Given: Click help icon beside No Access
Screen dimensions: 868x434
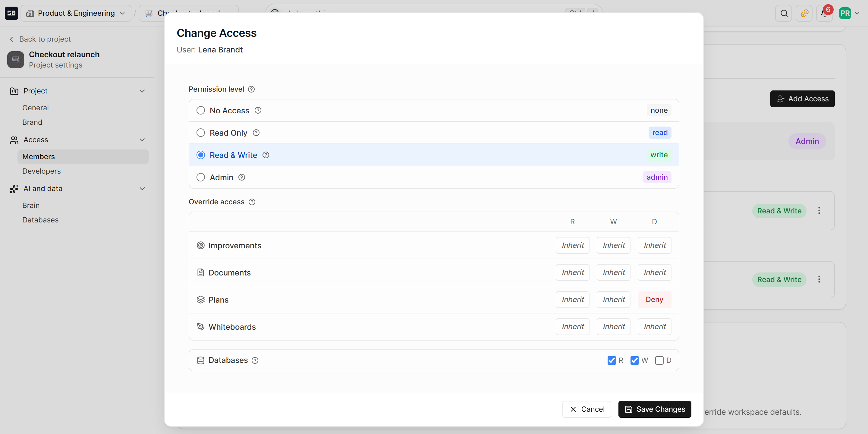Looking at the screenshot, I should [x=258, y=111].
